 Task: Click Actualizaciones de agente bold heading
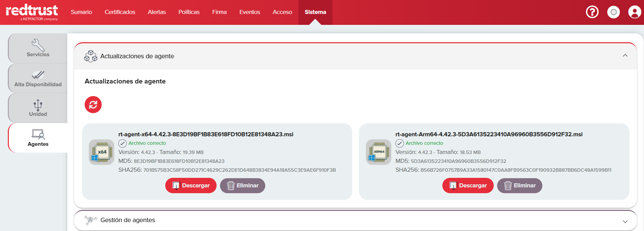coord(125,81)
